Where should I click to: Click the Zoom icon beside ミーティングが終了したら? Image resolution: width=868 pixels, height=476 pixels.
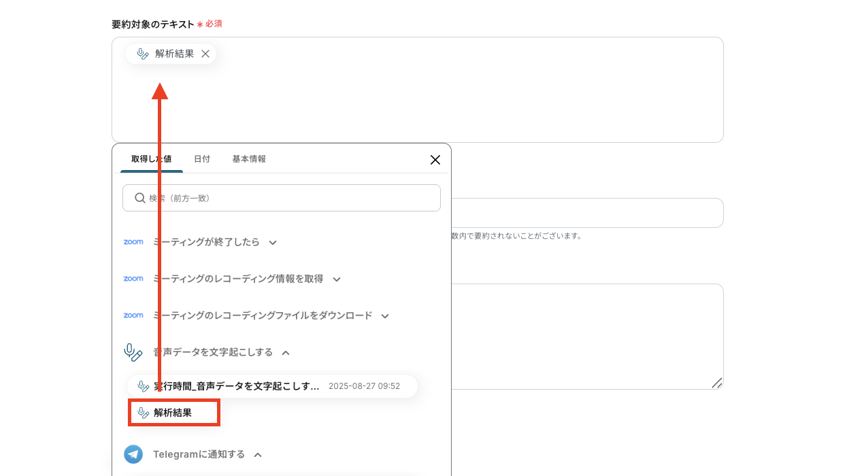tap(133, 241)
